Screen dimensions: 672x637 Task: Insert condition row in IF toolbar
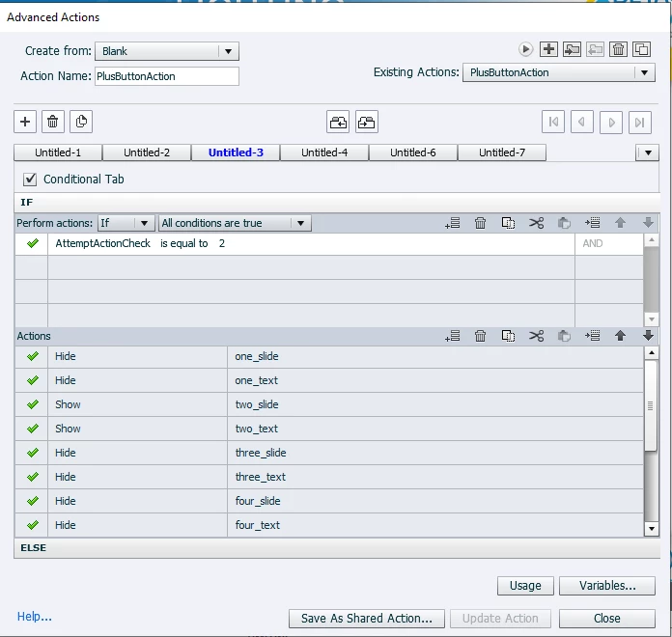pyautogui.click(x=592, y=223)
